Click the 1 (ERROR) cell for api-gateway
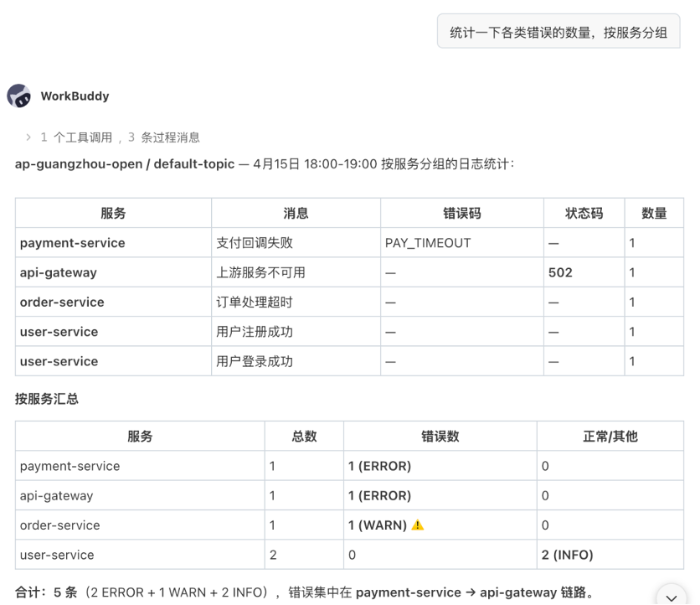This screenshot has width=700, height=605. (440, 495)
